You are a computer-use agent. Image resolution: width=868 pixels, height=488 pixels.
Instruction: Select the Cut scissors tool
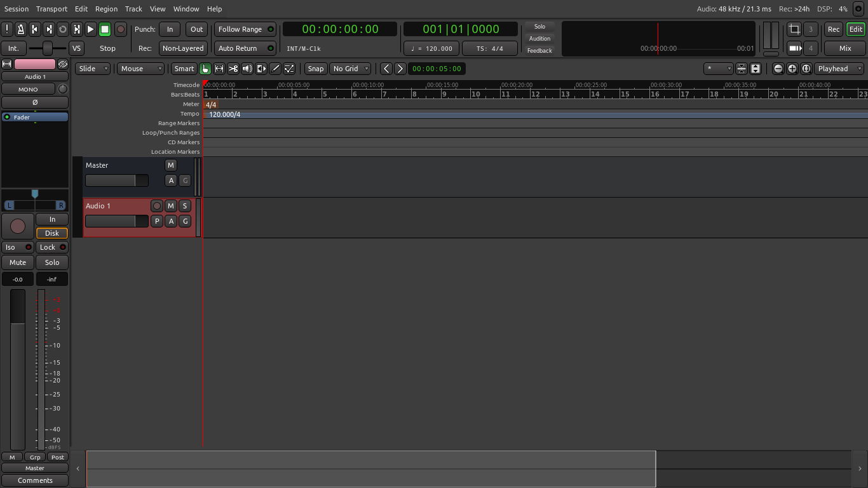point(233,69)
